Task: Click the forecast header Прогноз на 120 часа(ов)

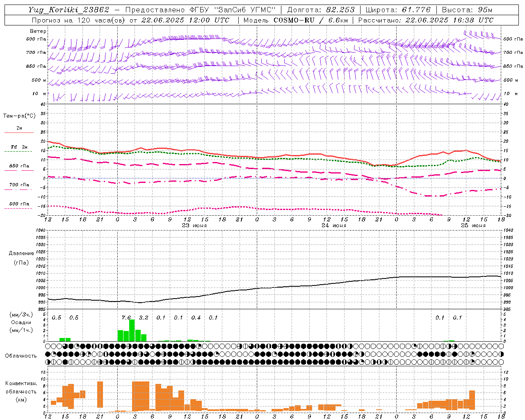Action: pos(79,20)
